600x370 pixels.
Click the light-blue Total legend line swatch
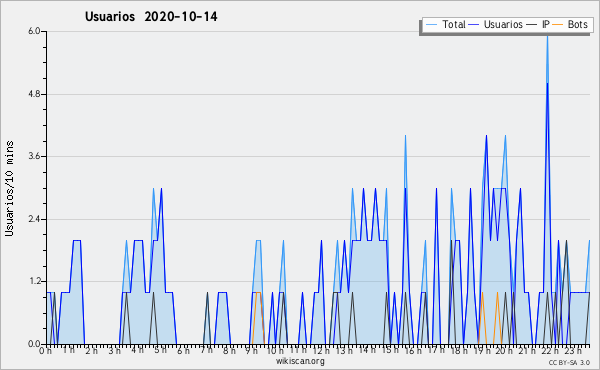tap(431, 25)
